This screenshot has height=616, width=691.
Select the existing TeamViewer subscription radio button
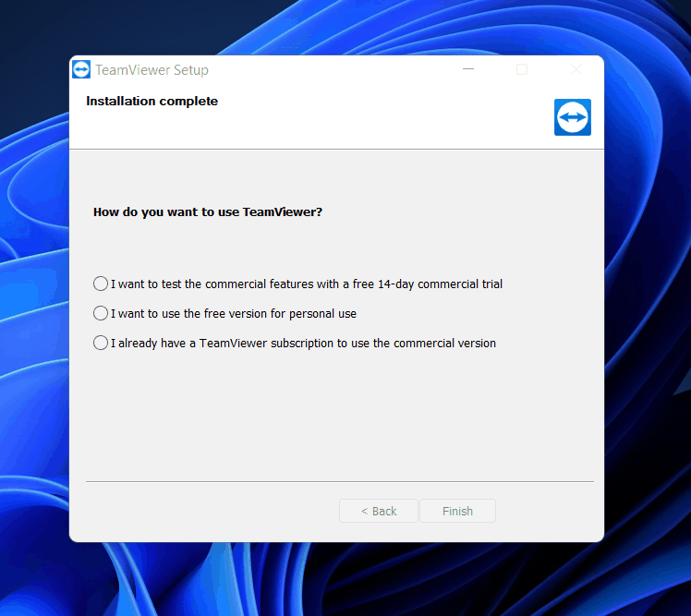[x=101, y=343]
